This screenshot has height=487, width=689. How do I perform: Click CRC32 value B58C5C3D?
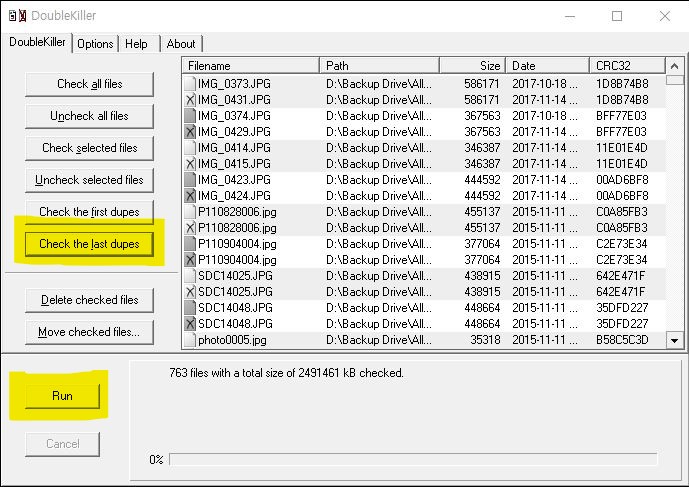(x=622, y=340)
